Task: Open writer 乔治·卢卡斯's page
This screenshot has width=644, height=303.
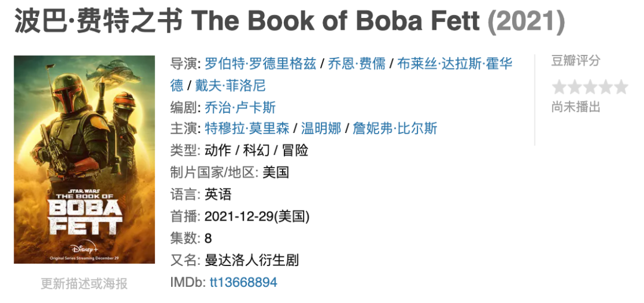Action: 240,107
